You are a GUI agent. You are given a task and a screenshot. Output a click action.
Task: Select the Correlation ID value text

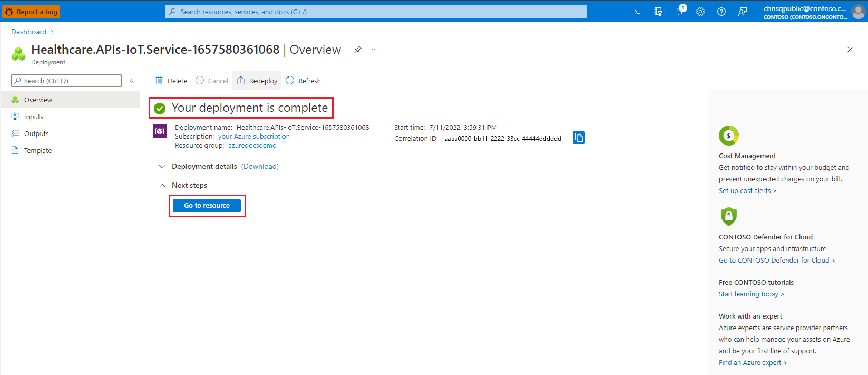coord(503,139)
